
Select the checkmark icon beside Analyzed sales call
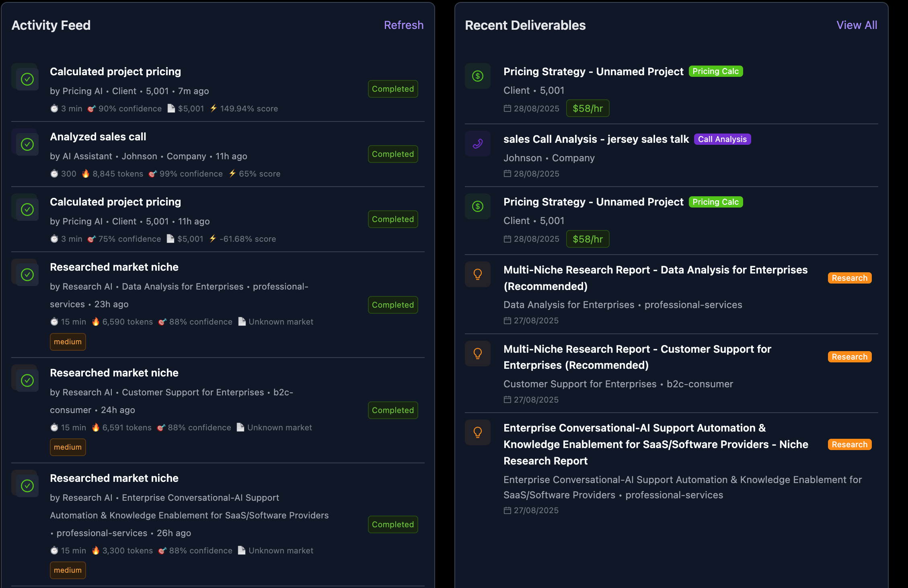tap(27, 144)
